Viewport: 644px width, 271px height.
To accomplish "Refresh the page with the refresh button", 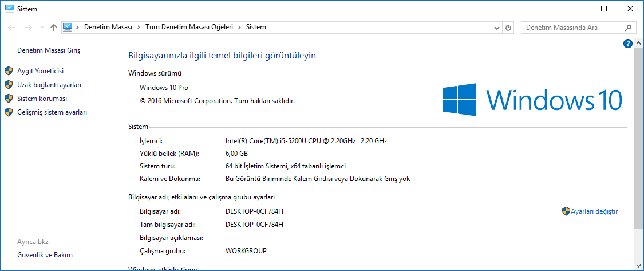I will coord(508,28).
